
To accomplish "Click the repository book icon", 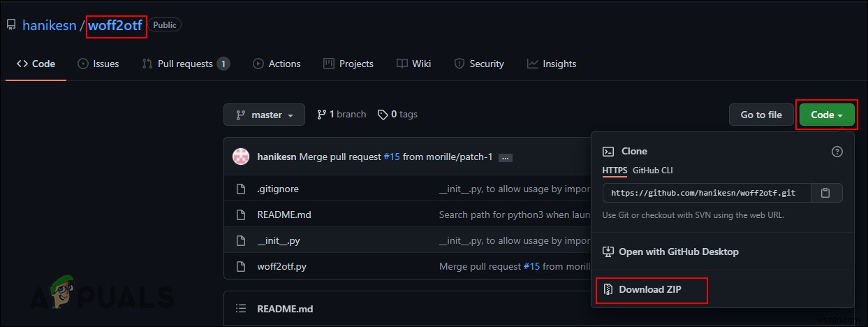I will (x=11, y=25).
